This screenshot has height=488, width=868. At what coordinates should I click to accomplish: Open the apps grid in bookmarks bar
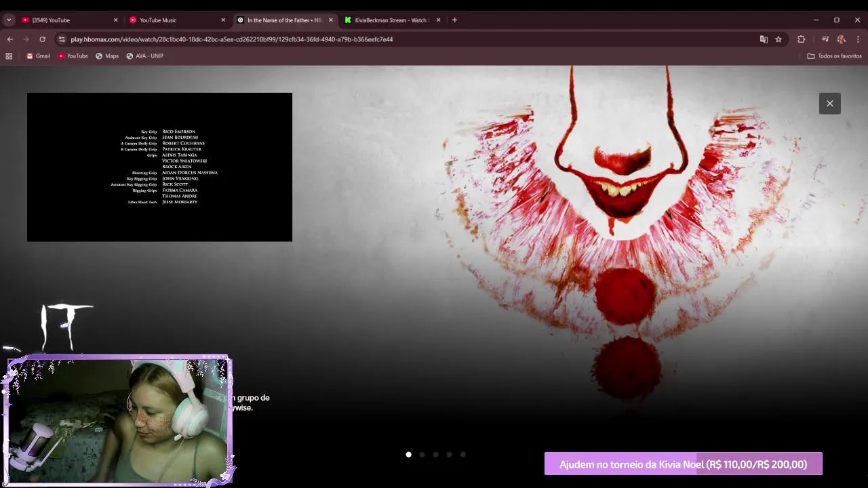click(x=9, y=56)
